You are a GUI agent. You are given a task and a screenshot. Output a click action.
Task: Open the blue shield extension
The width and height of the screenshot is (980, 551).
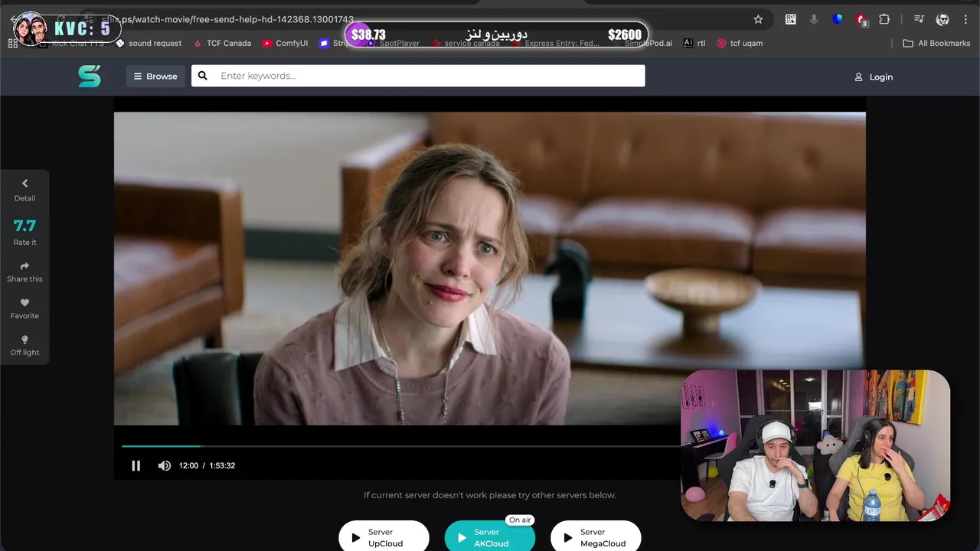(838, 19)
